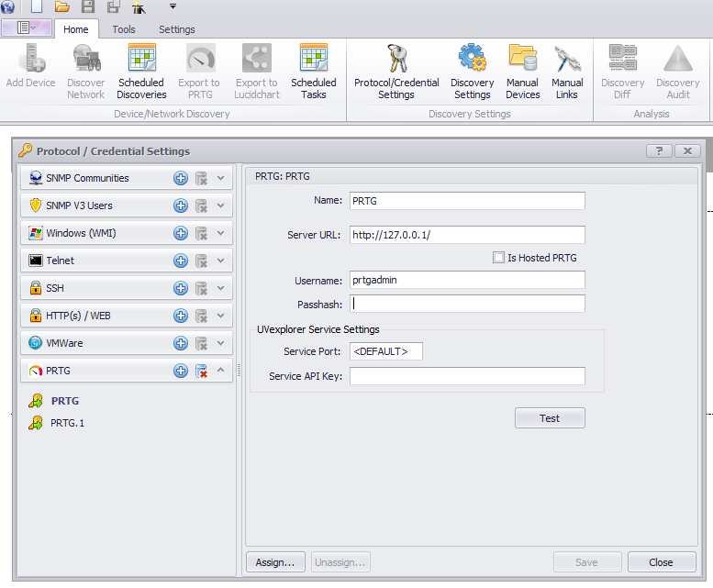The image size is (713, 588).
Task: Expand the VMWare section
Action: (x=220, y=343)
